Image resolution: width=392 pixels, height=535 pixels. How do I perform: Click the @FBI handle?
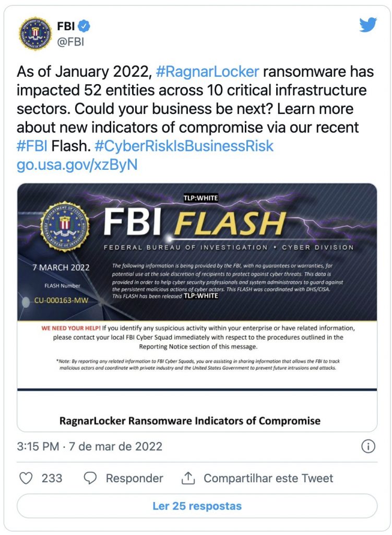click(x=70, y=42)
